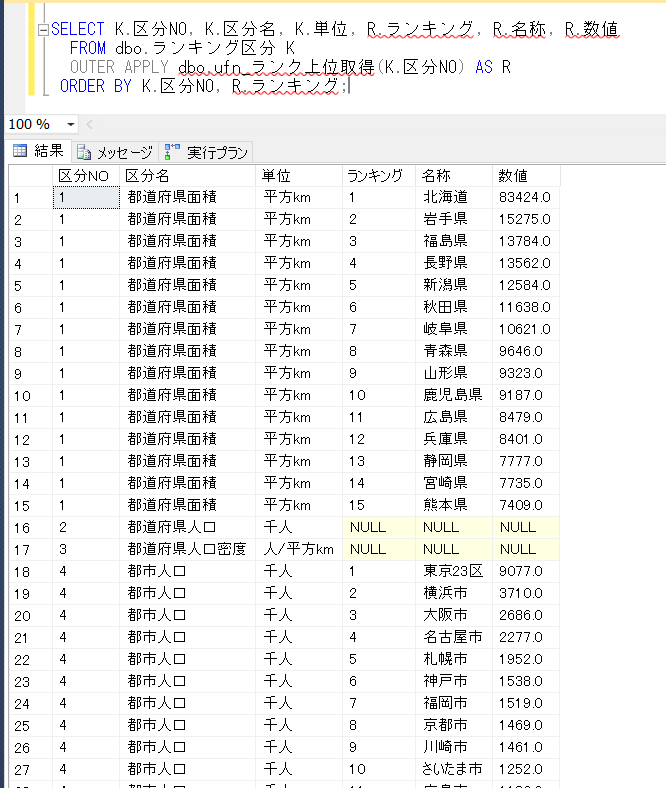Click the ORDER BY keyword in query
666x788 pixels.
coord(96,86)
